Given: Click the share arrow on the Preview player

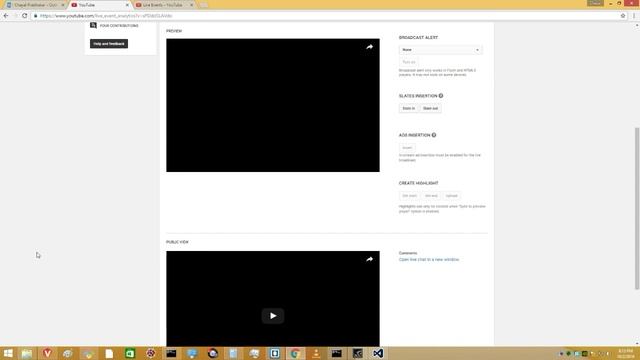Looking at the screenshot, I should point(369,47).
